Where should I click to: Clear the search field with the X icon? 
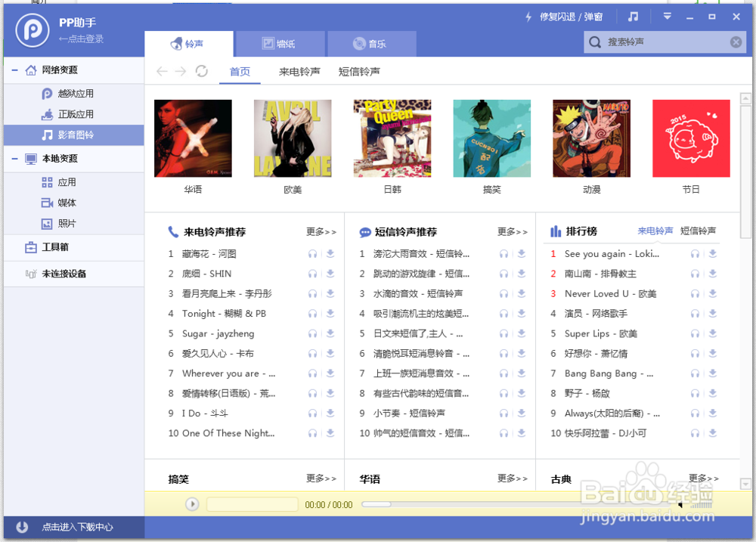click(x=736, y=42)
